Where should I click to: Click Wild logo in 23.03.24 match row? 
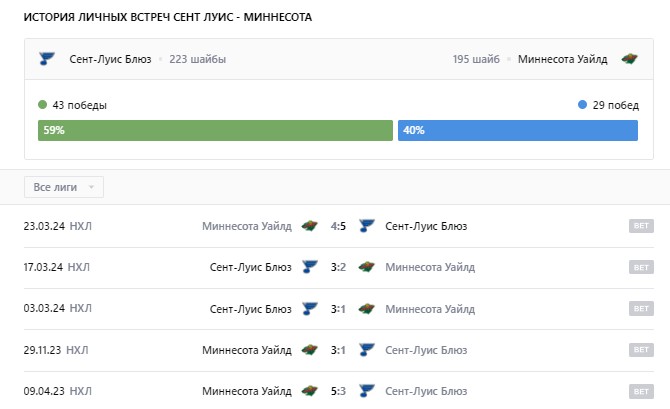[x=310, y=226]
